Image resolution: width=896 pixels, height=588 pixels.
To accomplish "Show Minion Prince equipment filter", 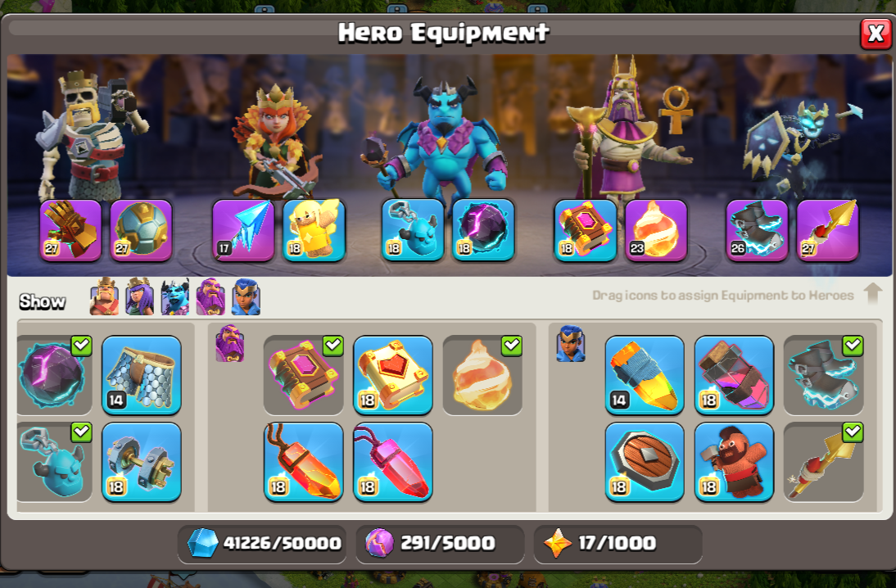I will [x=175, y=296].
